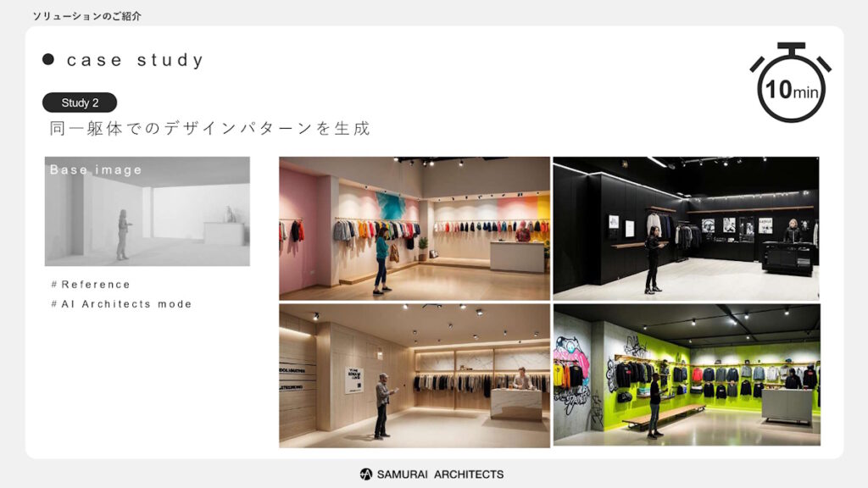
Task: Open the graffiti lime green store render
Action: click(687, 374)
